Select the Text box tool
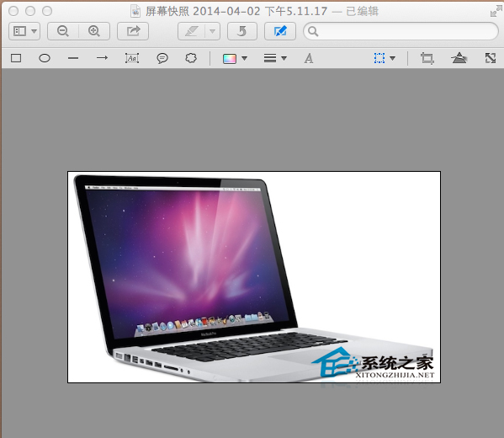 tap(132, 58)
